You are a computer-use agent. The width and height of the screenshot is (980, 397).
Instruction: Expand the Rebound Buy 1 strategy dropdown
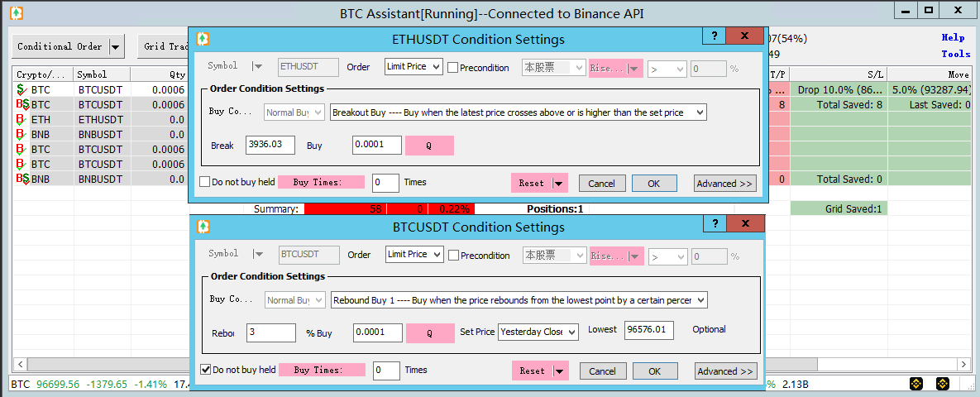pyautogui.click(x=700, y=300)
